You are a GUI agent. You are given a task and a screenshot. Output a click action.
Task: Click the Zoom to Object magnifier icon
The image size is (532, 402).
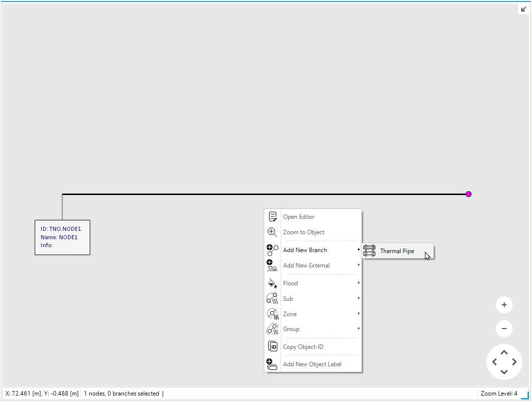(272, 232)
